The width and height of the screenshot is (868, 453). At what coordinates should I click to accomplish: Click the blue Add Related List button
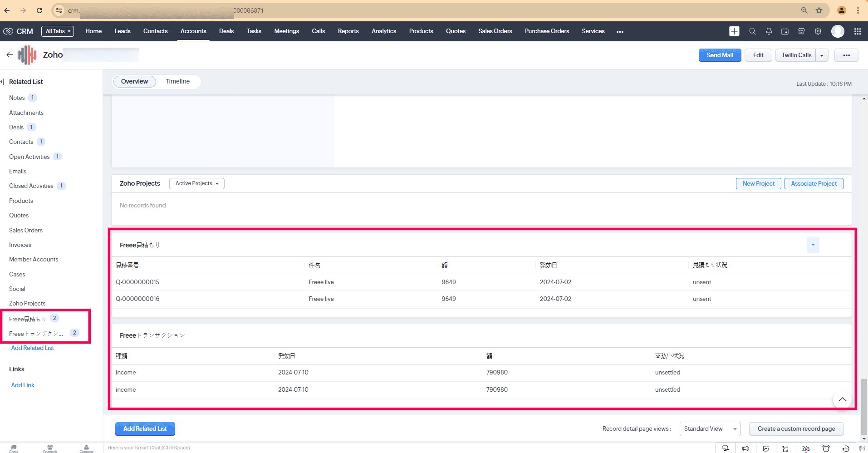[145, 428]
